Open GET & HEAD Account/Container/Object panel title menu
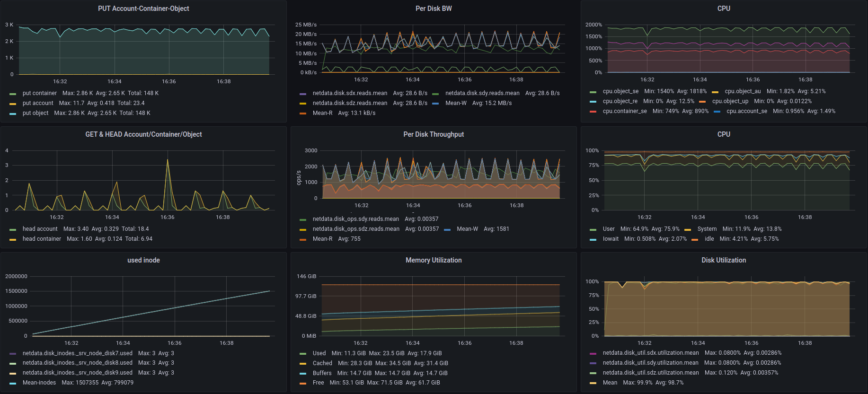Screen dimensions: 868x394 point(143,134)
